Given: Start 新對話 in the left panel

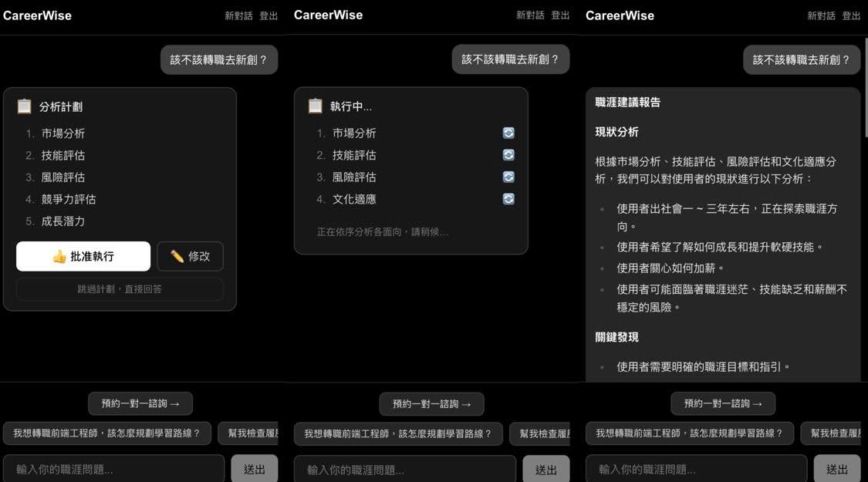Looking at the screenshot, I should [x=238, y=15].
